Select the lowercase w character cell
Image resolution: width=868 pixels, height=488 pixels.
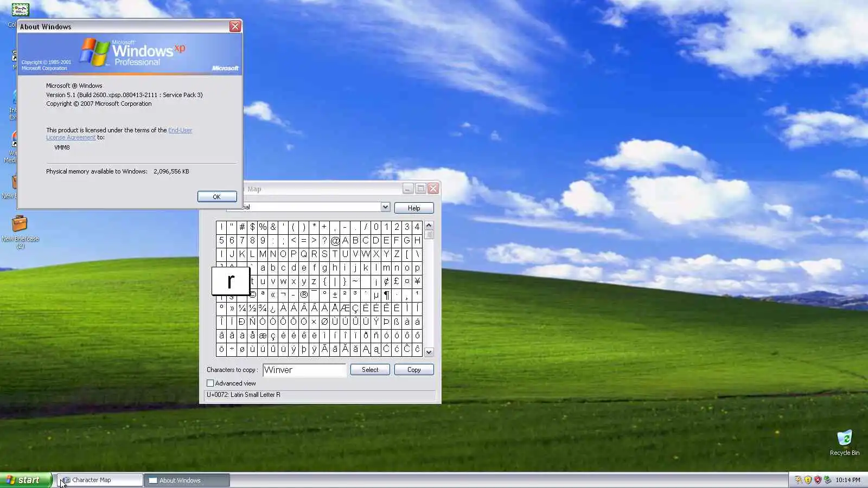click(283, 281)
